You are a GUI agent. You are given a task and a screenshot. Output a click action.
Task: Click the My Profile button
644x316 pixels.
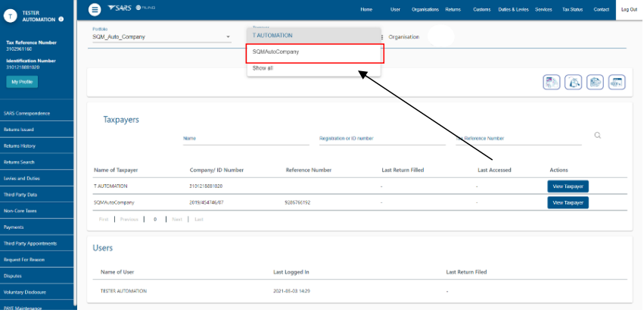pyautogui.click(x=21, y=81)
